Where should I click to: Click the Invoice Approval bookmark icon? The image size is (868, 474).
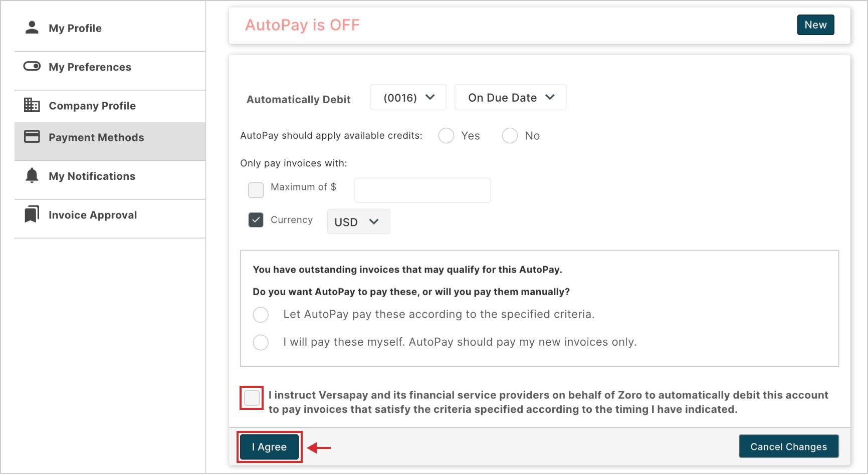32,214
